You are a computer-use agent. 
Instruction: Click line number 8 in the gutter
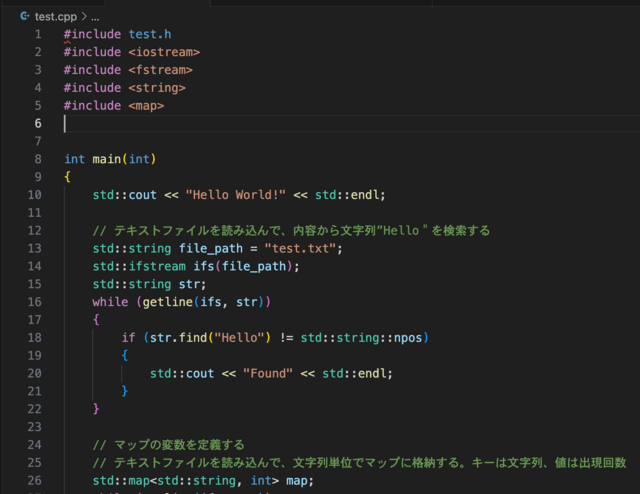tap(37, 159)
